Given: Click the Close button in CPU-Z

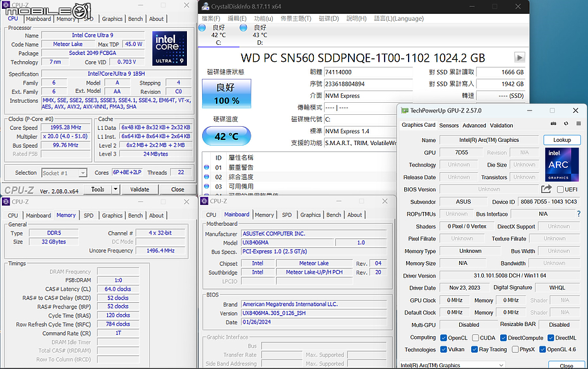Looking at the screenshot, I should pyautogui.click(x=177, y=189).
